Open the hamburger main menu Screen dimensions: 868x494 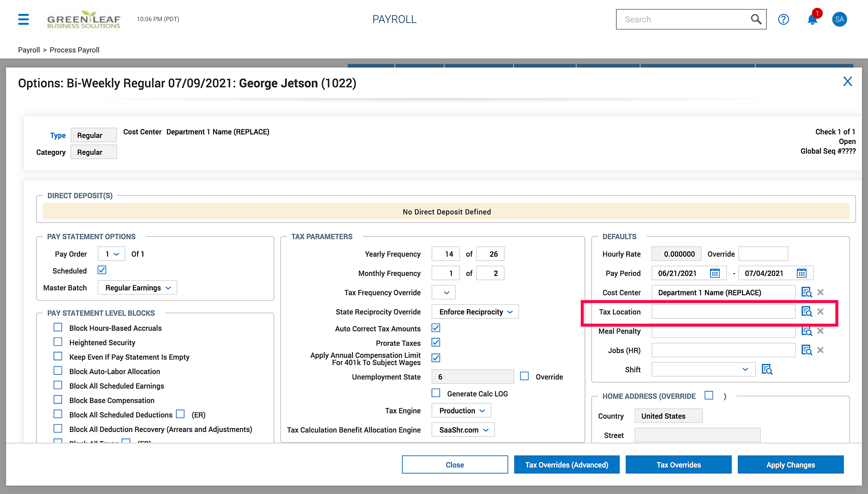[23, 19]
